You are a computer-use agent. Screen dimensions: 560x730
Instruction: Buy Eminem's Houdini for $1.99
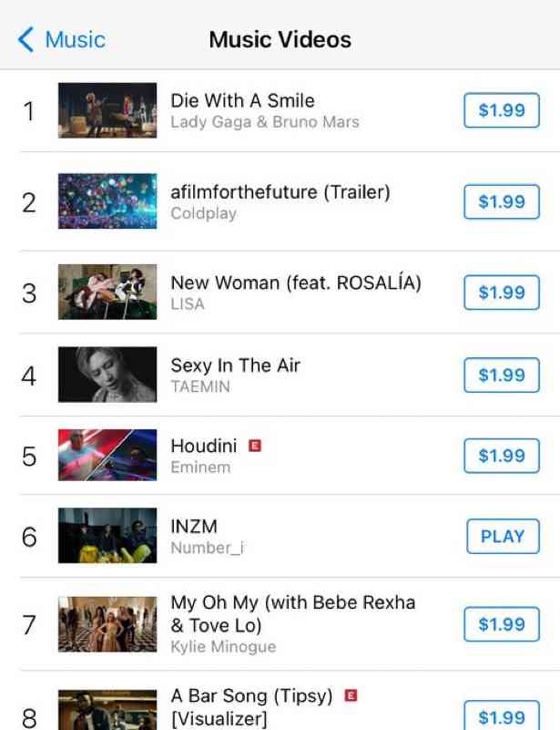click(502, 455)
